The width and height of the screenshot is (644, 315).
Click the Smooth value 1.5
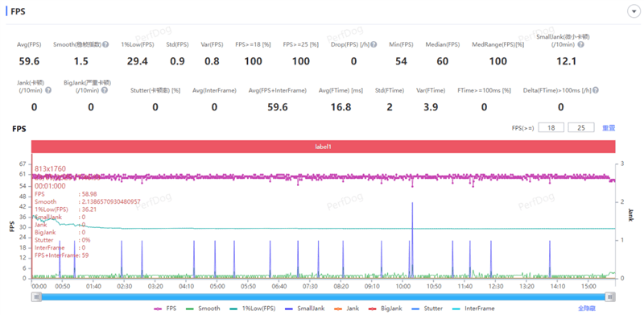point(81,62)
